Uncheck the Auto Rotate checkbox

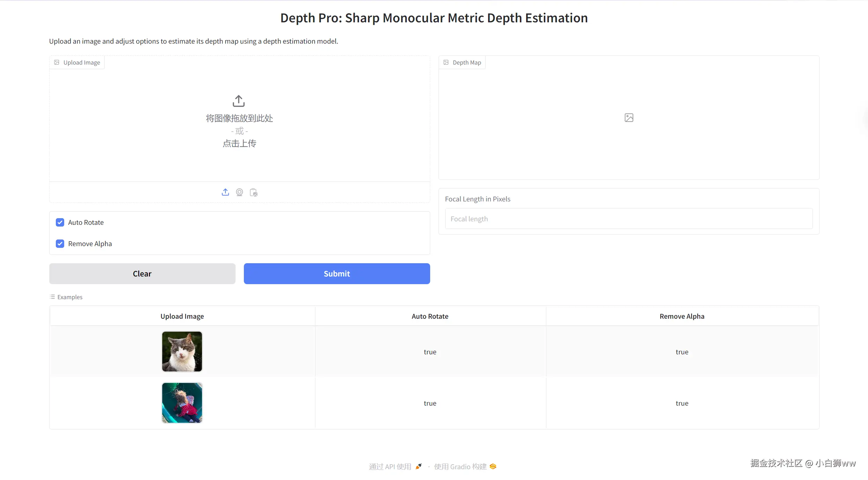pos(60,222)
